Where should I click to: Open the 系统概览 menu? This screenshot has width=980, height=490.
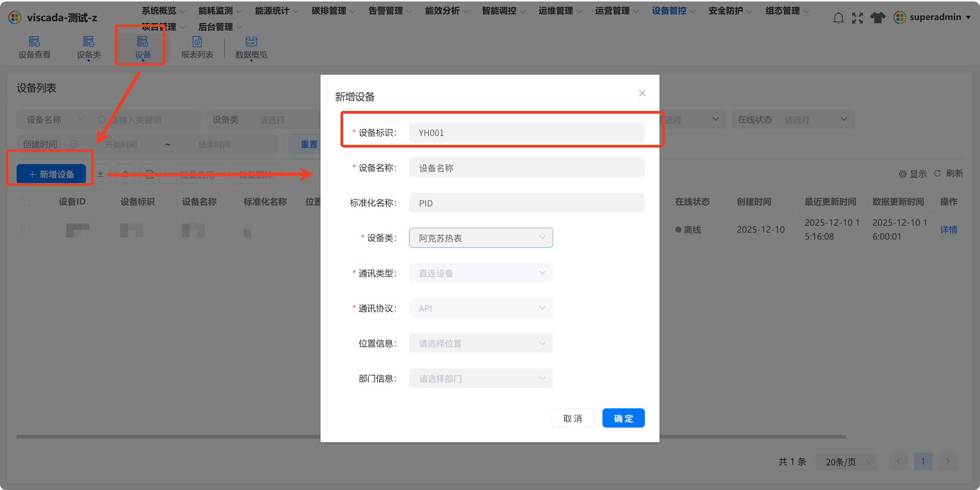point(163,11)
